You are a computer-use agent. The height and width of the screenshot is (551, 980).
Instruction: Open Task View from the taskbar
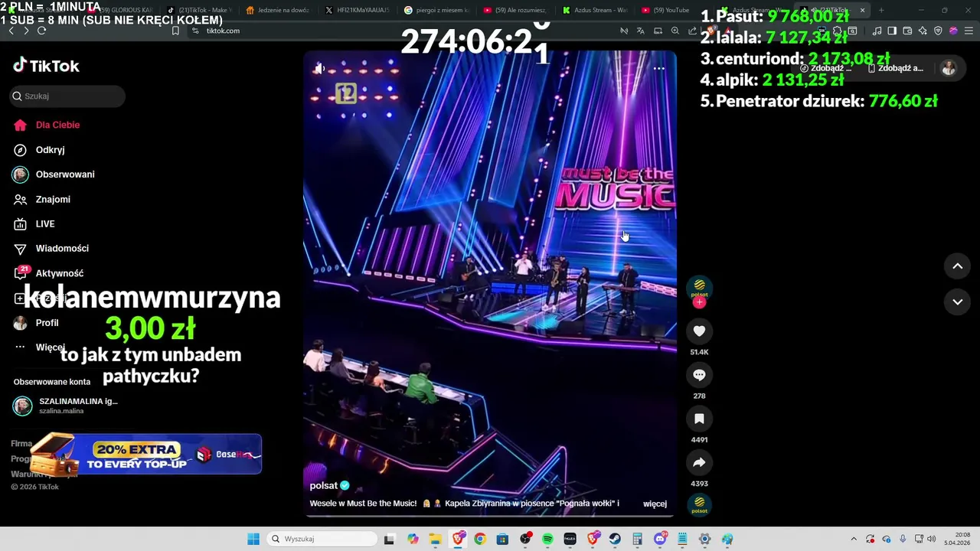point(389,539)
